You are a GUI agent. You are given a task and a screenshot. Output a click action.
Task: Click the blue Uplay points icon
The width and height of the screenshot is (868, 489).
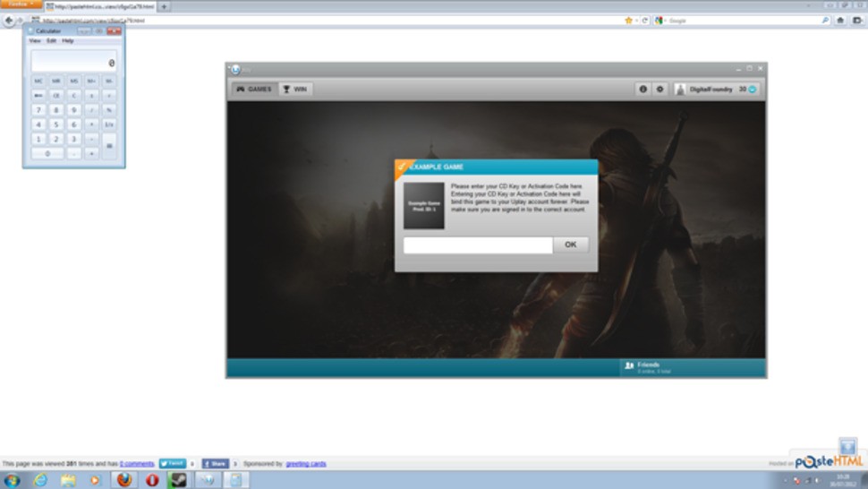tap(753, 90)
